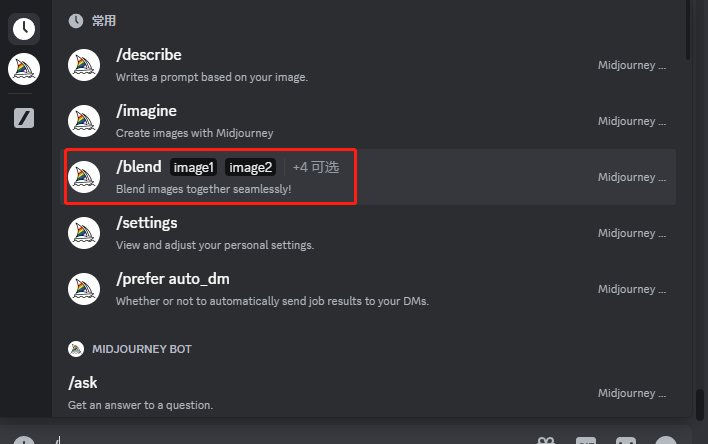
Task: Choose the /imagine command
Action: click(x=368, y=121)
